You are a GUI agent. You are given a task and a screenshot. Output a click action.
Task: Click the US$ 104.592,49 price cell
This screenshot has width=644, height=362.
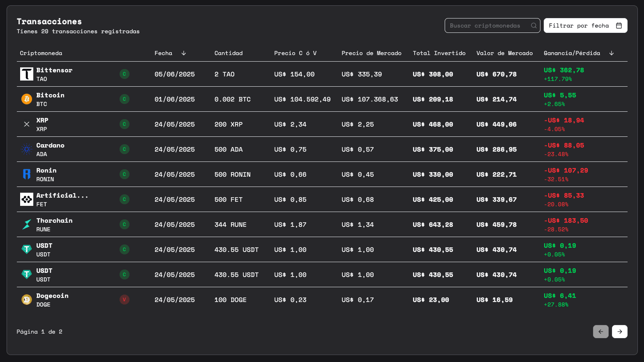(302, 99)
